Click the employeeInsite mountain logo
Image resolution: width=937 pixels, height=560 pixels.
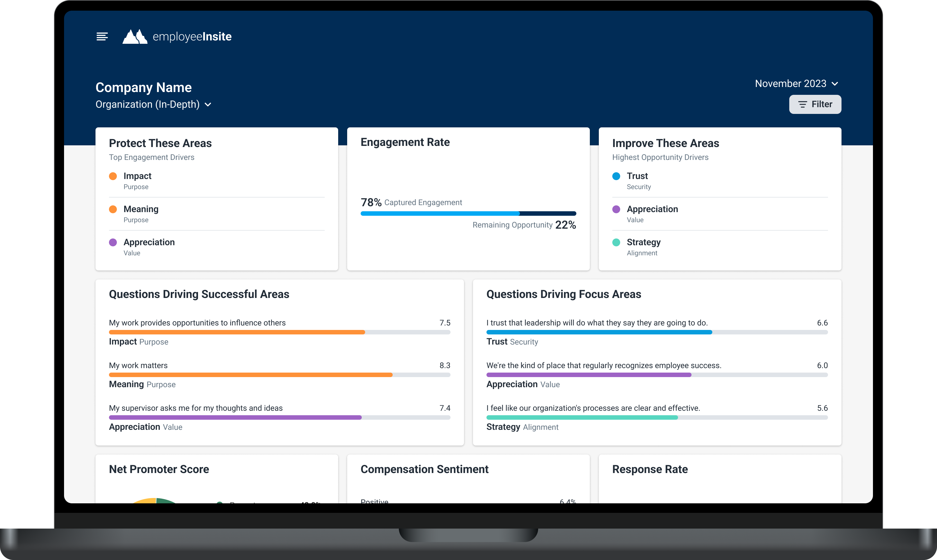coord(135,36)
